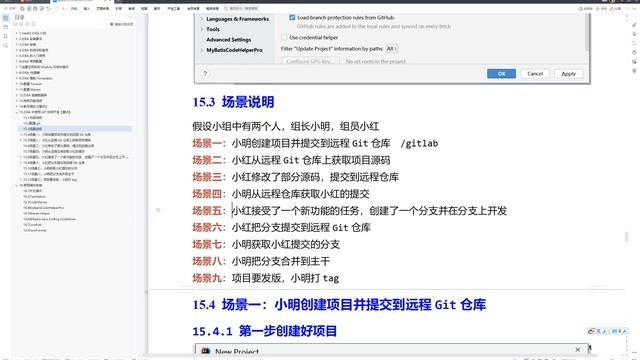Close the 目录 outline panel
The height and width of the screenshot is (360, 640).
[x=131, y=17]
